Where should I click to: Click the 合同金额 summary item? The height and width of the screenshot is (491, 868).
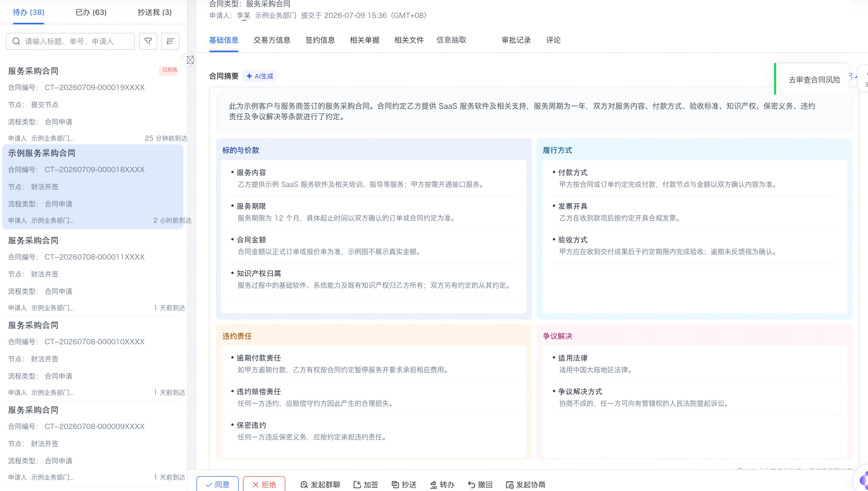374,246
